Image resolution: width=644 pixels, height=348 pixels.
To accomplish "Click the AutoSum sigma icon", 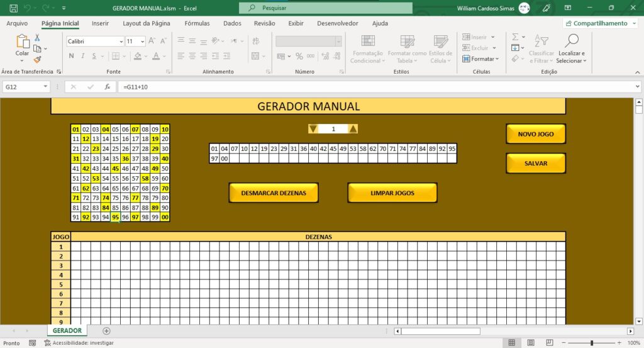I will tap(515, 37).
